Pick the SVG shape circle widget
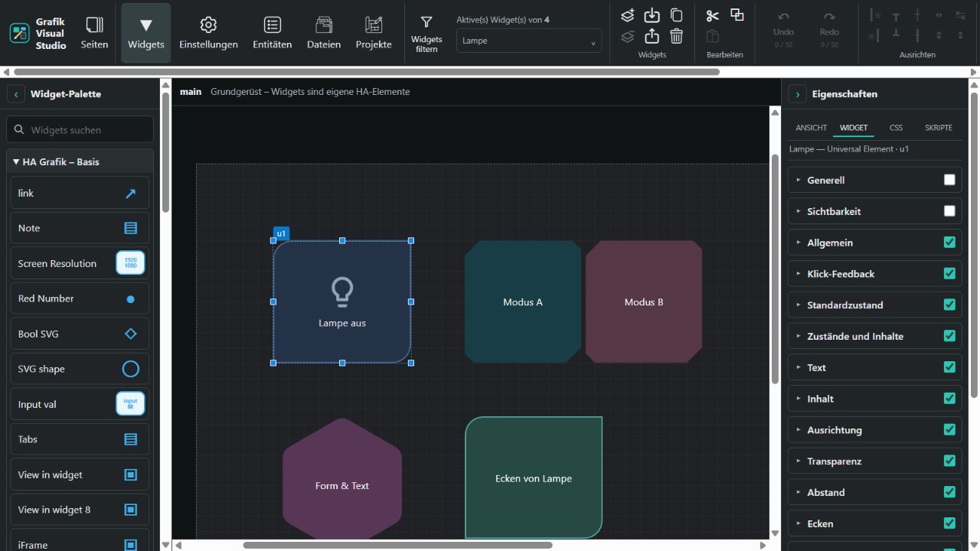The height and width of the screenshot is (551, 980). [80, 369]
